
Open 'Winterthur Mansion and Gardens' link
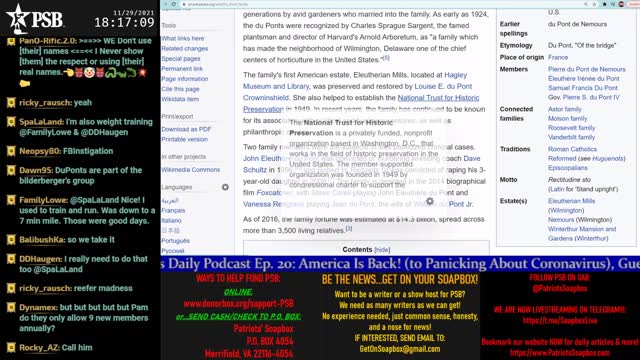point(582,233)
